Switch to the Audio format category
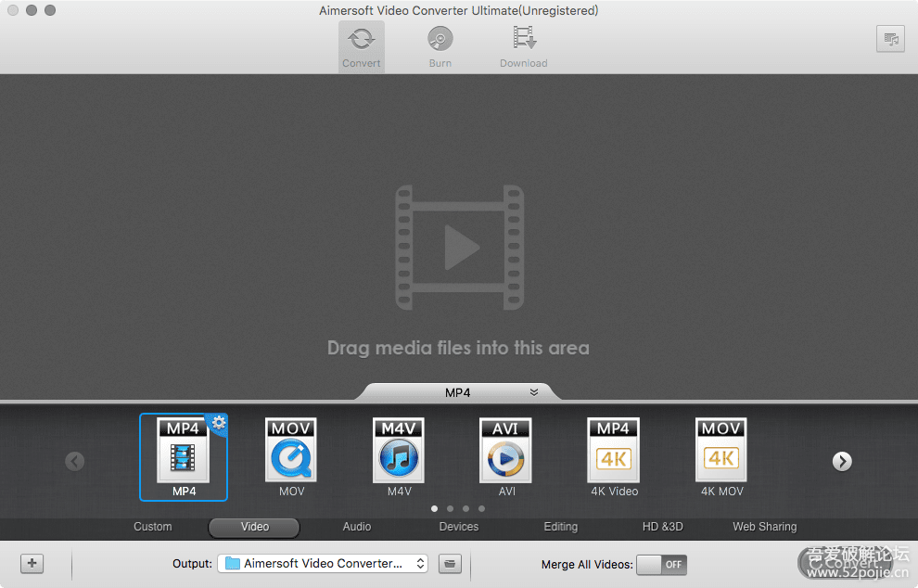 (x=357, y=527)
